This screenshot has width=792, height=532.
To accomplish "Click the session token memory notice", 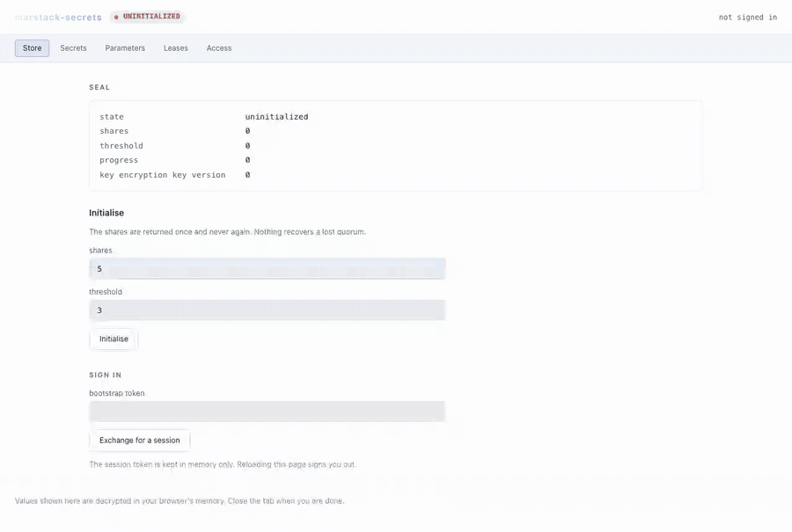I will pos(223,464).
